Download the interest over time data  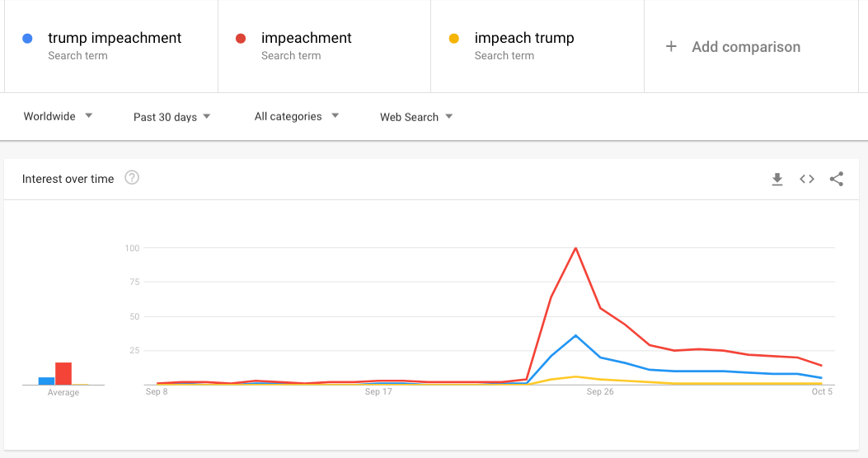point(777,179)
